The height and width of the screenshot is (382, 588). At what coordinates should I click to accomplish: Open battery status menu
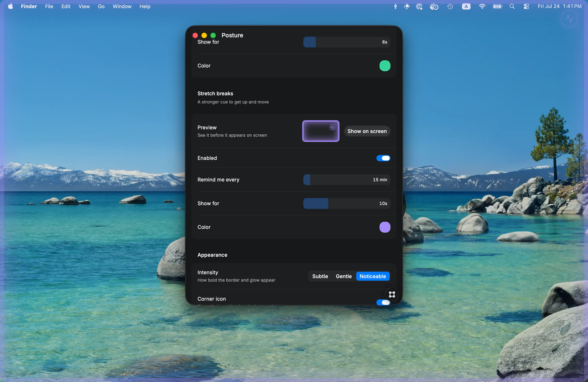497,6
